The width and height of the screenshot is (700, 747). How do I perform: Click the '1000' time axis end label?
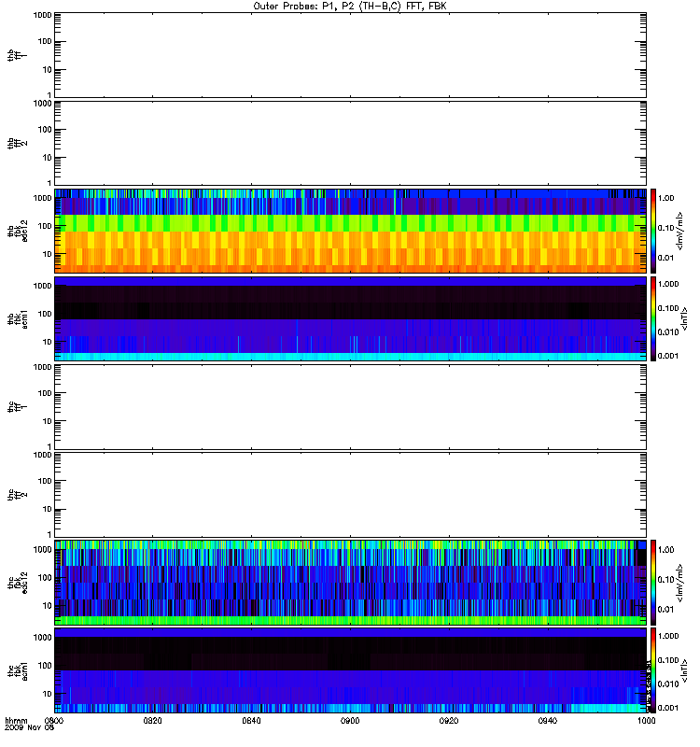tap(646, 721)
